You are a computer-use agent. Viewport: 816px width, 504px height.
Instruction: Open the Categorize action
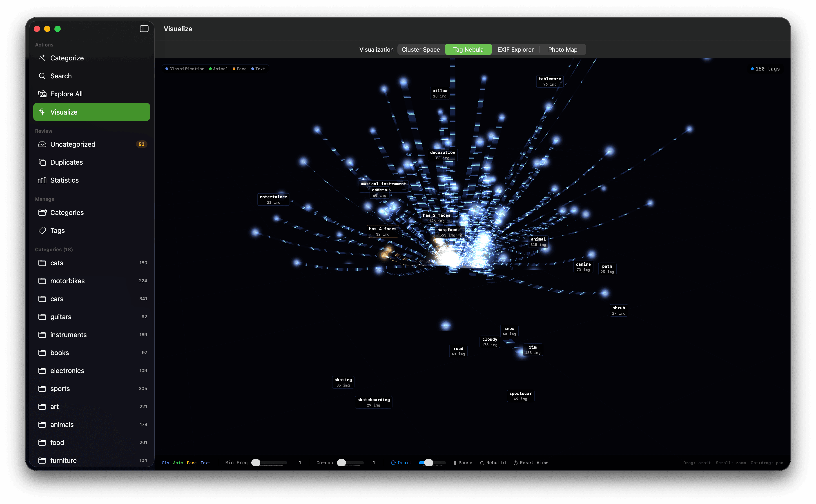tap(91, 58)
